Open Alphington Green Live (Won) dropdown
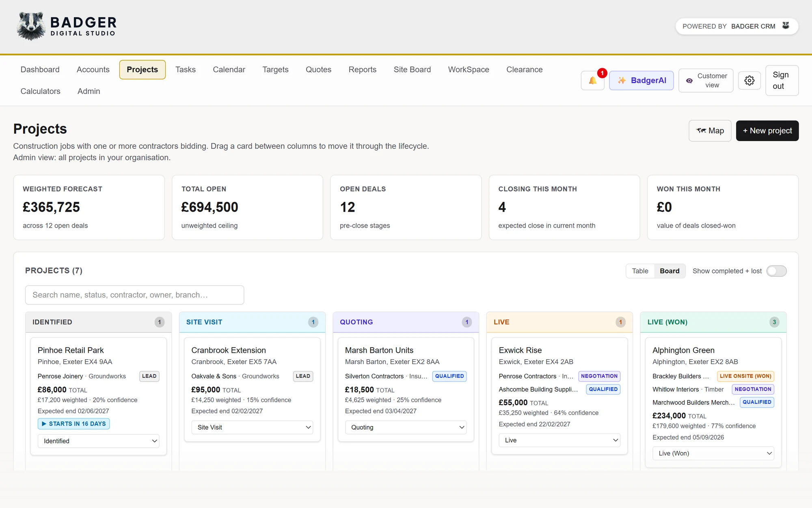 coord(713,453)
